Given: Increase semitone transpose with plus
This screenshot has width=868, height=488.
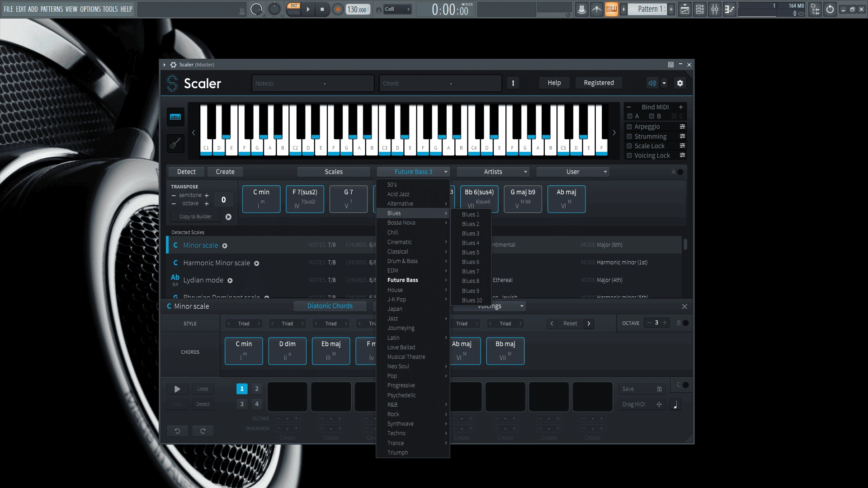Looking at the screenshot, I should point(207,195).
